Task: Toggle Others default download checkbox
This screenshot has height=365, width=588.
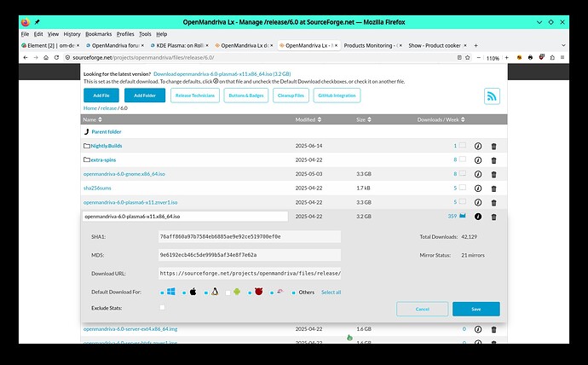Action: click(x=294, y=293)
